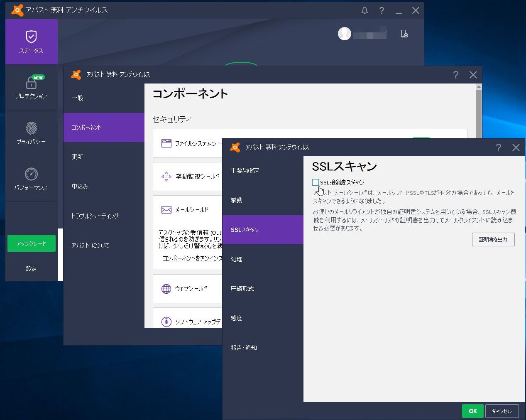Confirm with the green OK button
Viewport: 526px width, 420px height.
click(472, 411)
